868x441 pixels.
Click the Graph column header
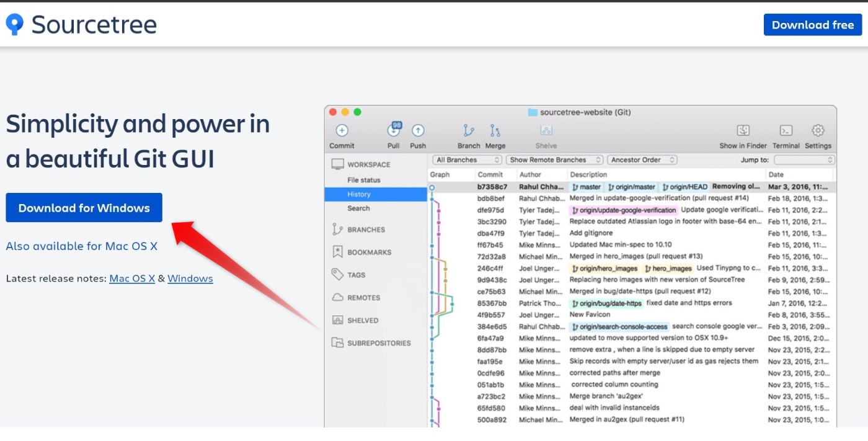pyautogui.click(x=440, y=175)
